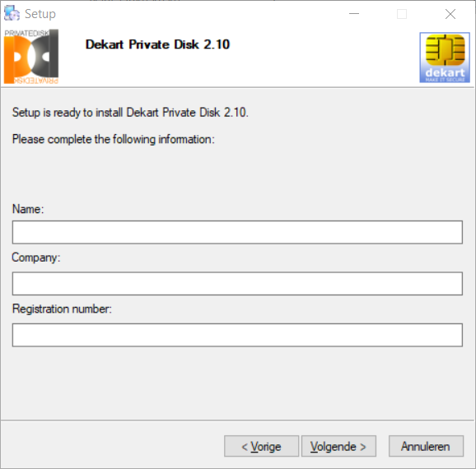This screenshot has width=476, height=469.
Task: Click the 'Registration number:' label
Action: tap(62, 309)
